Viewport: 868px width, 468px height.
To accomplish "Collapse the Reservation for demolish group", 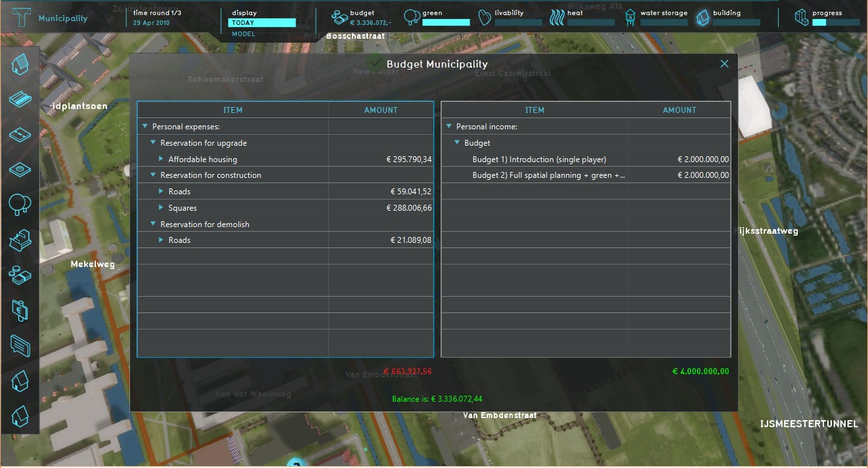I will click(x=153, y=224).
